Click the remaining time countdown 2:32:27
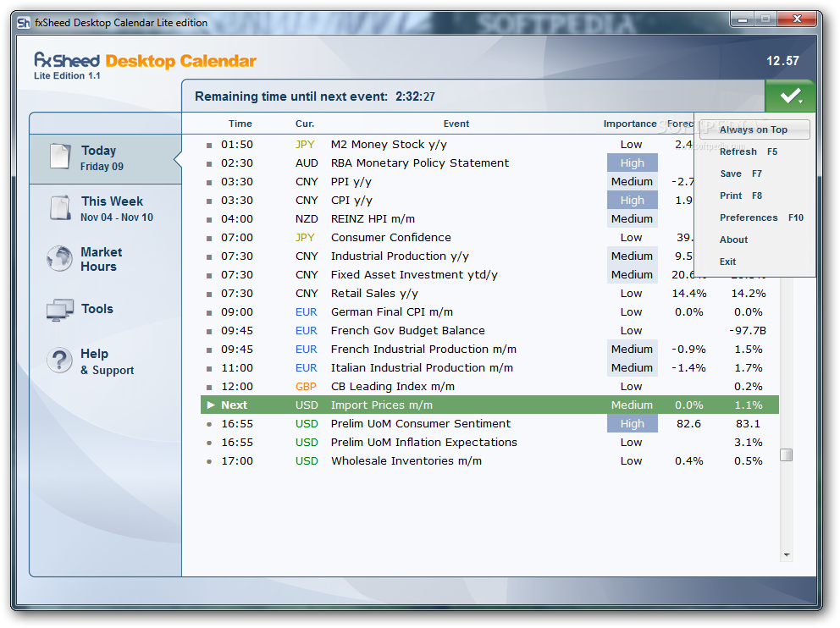This screenshot has height=628, width=840. coord(415,96)
